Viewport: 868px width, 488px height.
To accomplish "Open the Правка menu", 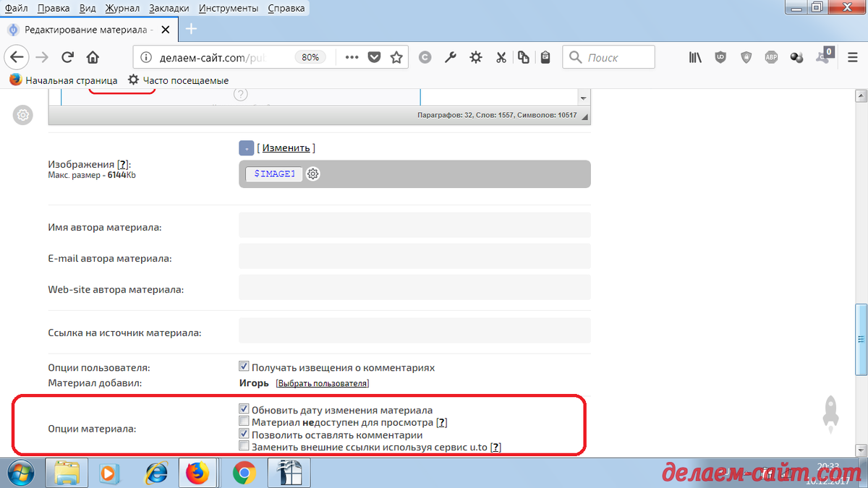I will tap(54, 8).
